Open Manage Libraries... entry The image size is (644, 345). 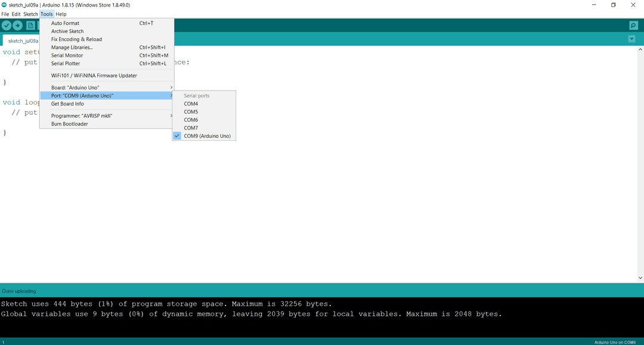click(107, 47)
